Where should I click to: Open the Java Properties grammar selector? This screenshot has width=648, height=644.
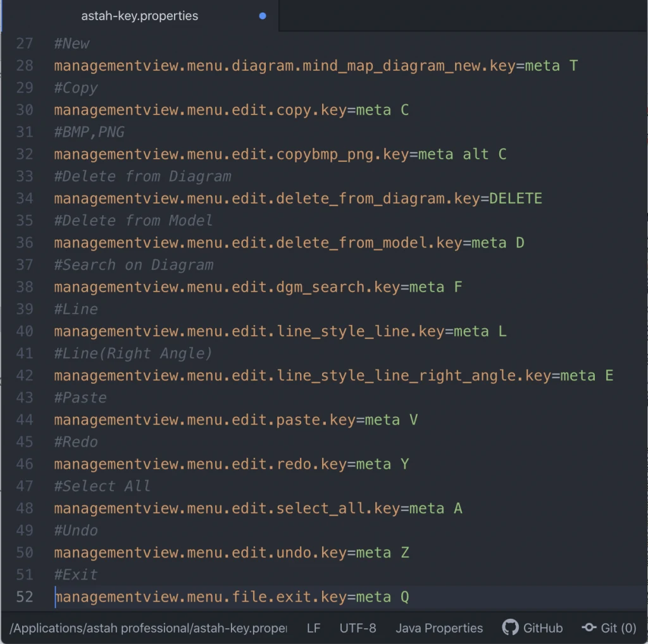[x=439, y=628]
